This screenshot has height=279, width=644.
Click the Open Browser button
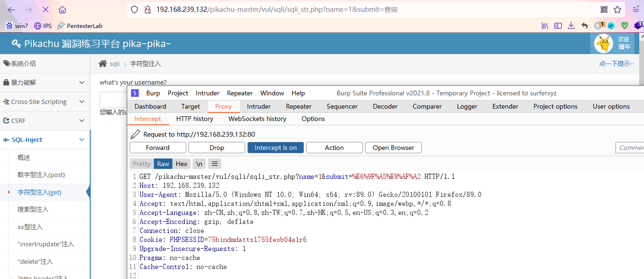pos(393,148)
